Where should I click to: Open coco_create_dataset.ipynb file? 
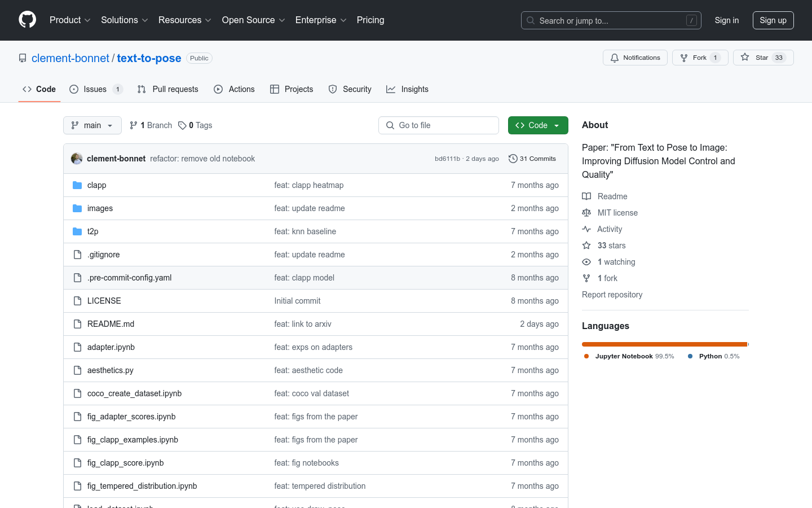click(x=134, y=393)
